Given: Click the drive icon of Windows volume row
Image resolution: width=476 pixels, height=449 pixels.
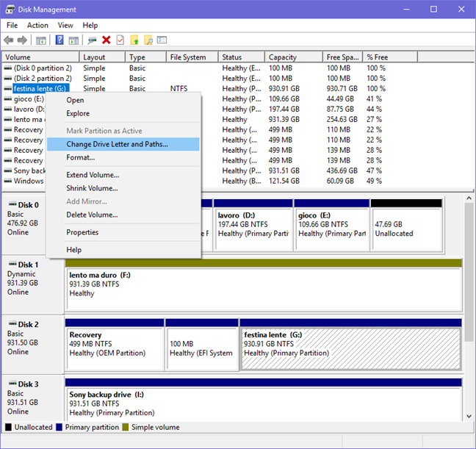Looking at the screenshot, I should (x=8, y=181).
